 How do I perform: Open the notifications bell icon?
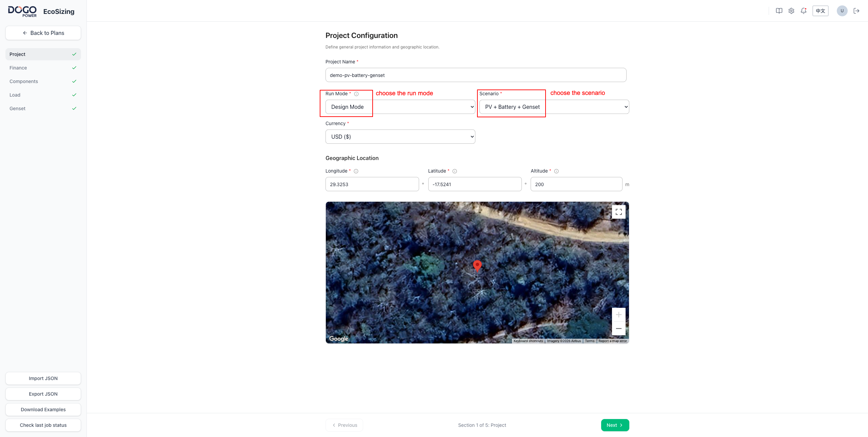pyautogui.click(x=803, y=11)
